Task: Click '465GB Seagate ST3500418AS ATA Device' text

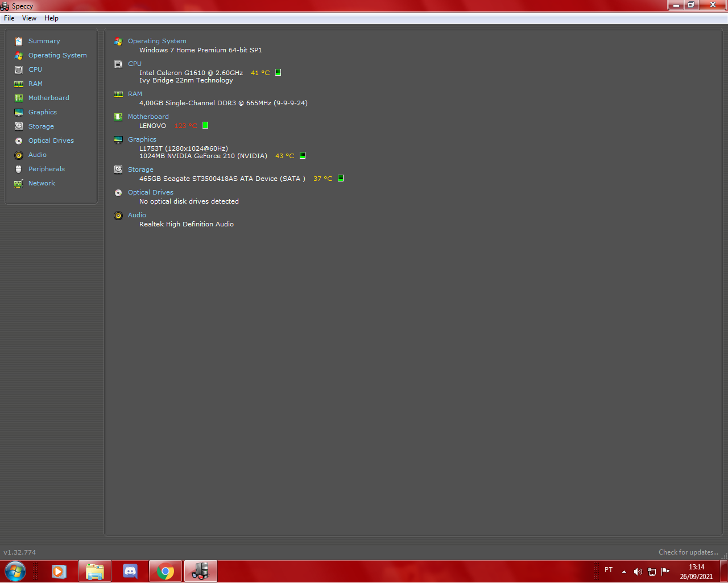Action: coord(208,179)
